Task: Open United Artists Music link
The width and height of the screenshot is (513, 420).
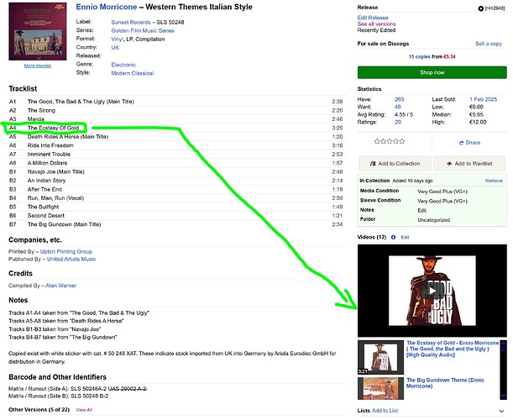Action: [71, 260]
